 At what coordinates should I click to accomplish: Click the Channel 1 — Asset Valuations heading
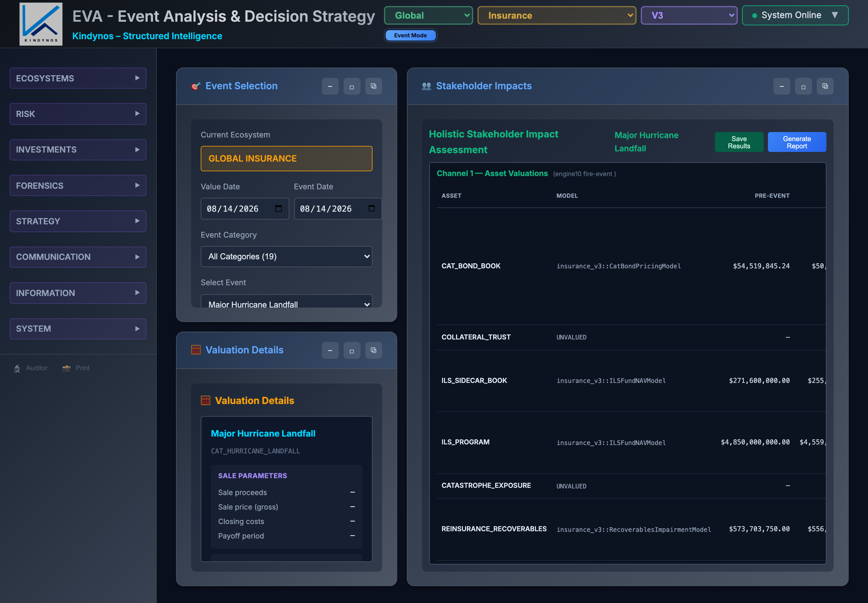[492, 173]
